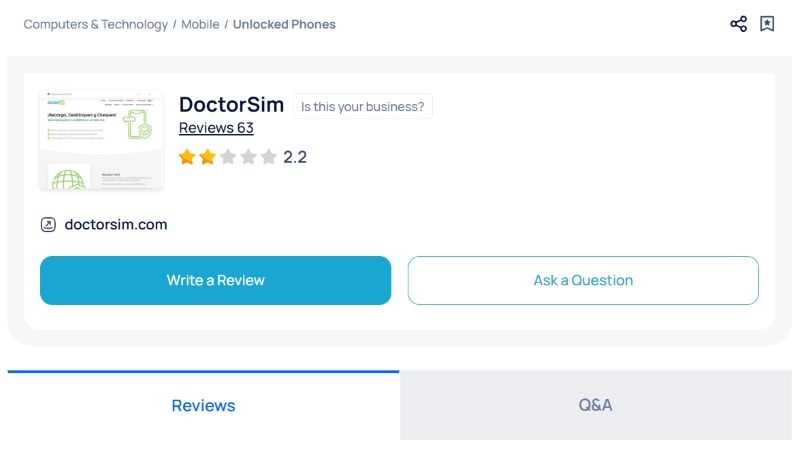Screen dimensions: 800x454
Task: Click the first rating star
Action: tap(187, 157)
